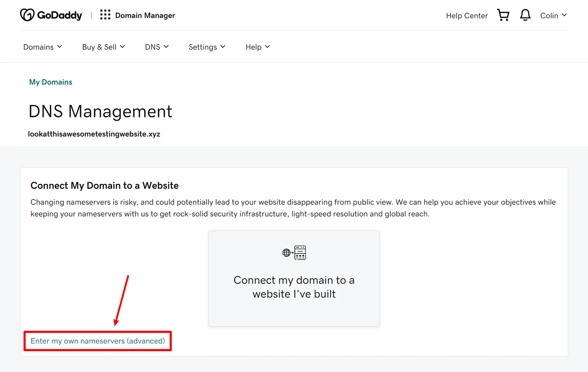Open the Help menu dropdown

coord(257,47)
